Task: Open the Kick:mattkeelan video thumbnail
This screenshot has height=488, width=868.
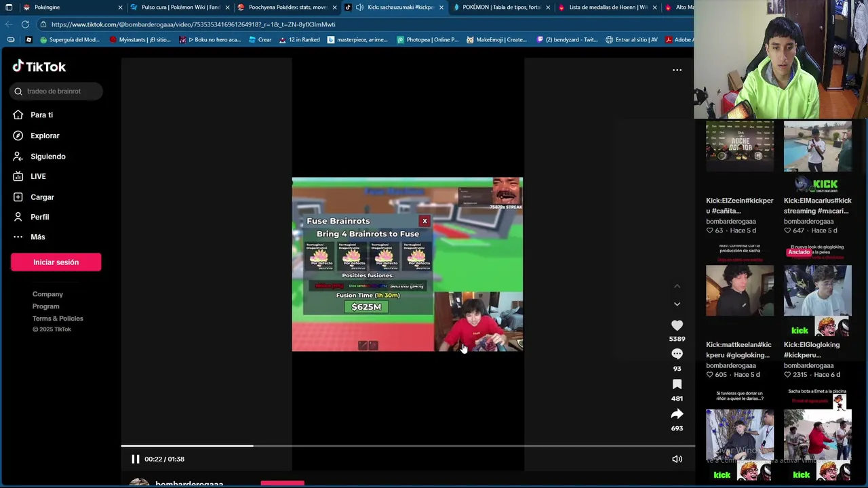Action: click(740, 290)
